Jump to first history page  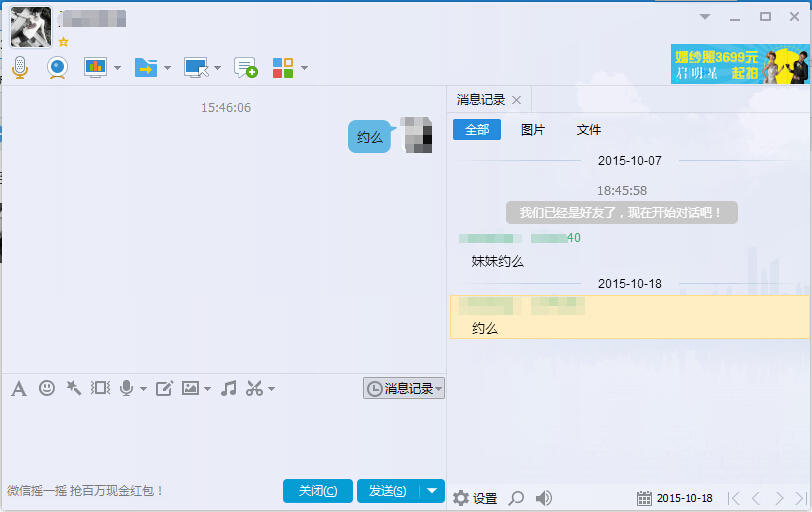point(734,498)
